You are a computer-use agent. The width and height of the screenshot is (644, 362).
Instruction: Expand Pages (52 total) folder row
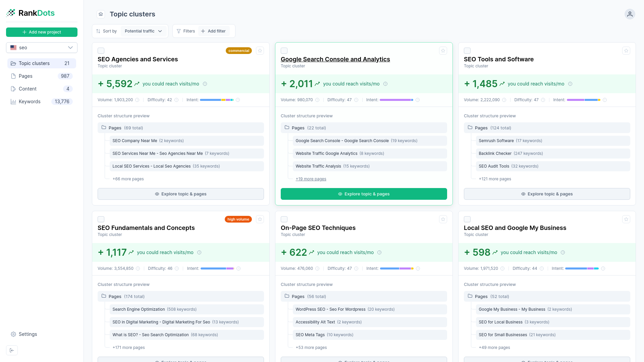coord(547,296)
